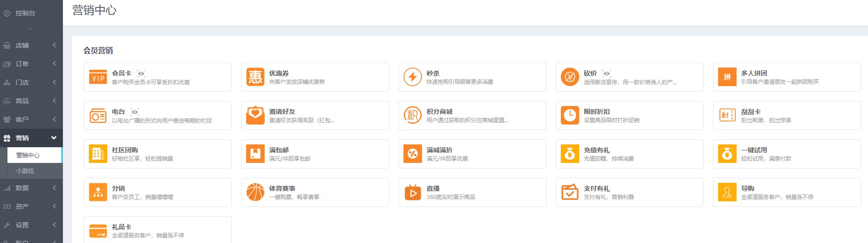Viewport: 868px width, 243px height.
Task: Click the text 引导客户邀请朋友一起拼团购买
Action: pos(780,81)
